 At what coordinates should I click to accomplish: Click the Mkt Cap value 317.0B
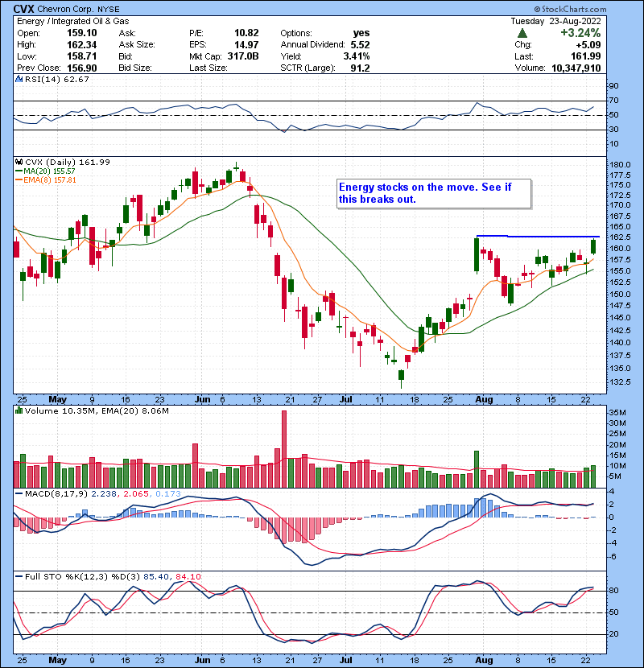[243, 56]
